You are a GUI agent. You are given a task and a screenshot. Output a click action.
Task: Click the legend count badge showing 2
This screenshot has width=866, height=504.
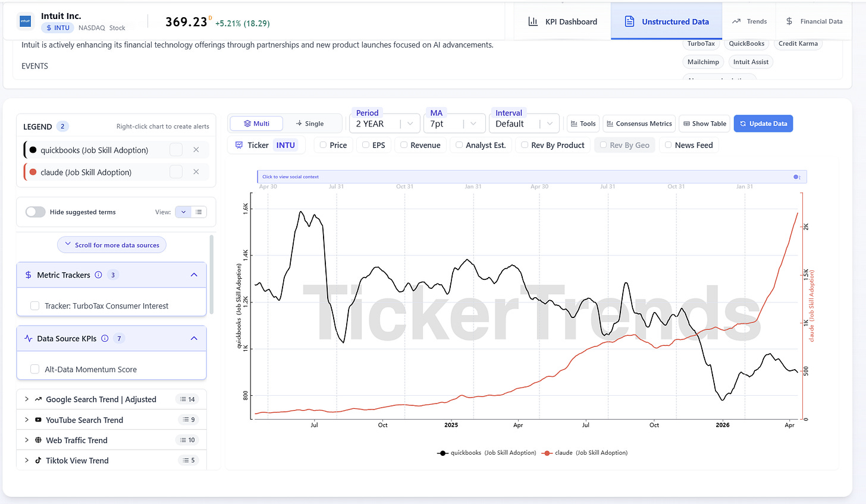(62, 126)
